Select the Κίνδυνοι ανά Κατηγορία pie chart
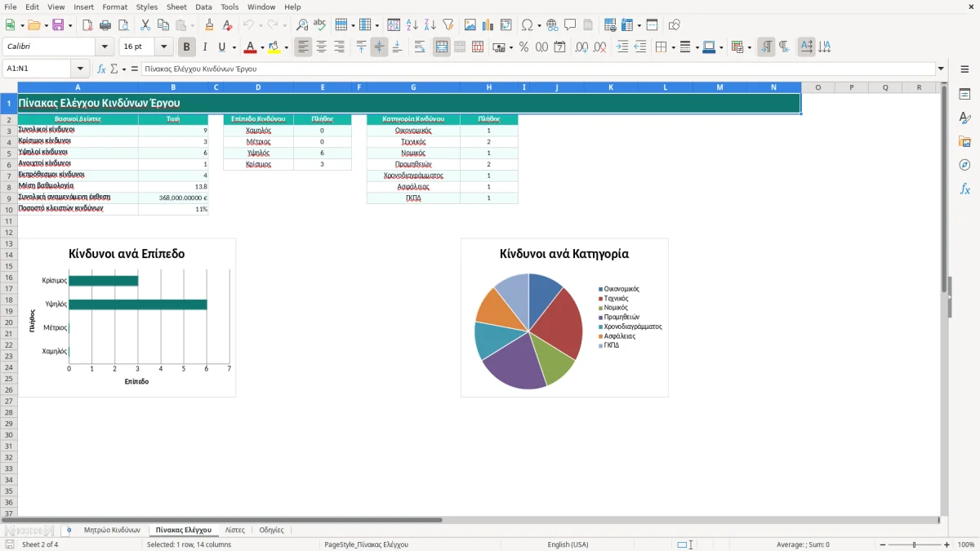 click(x=564, y=318)
